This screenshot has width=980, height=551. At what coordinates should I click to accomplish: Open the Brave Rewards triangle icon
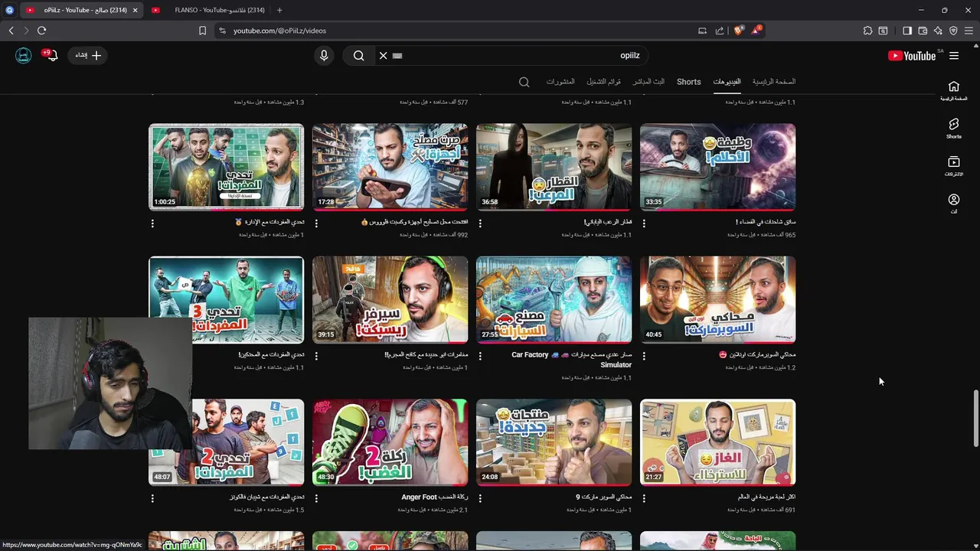[756, 31]
